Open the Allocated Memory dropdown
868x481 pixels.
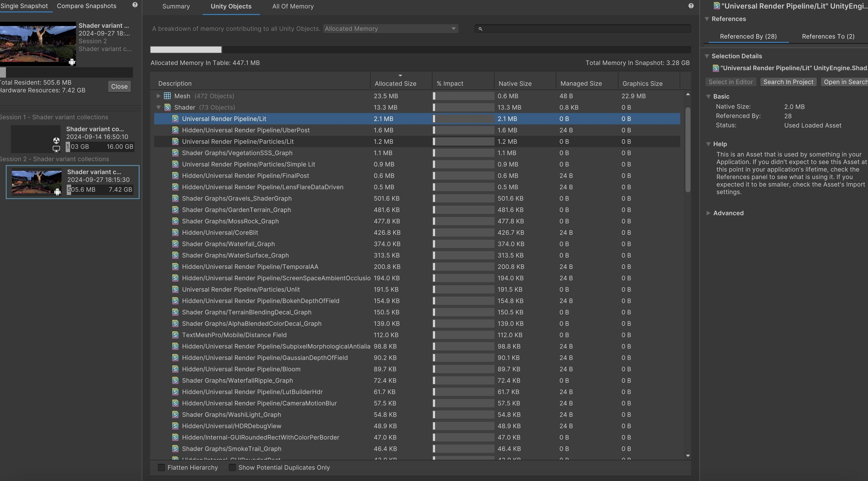(390, 29)
